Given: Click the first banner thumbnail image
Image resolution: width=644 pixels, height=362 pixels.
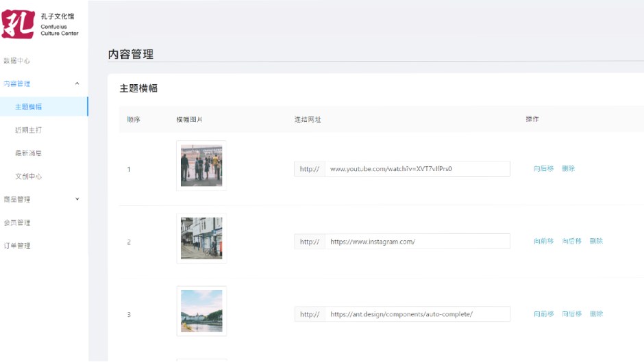Looking at the screenshot, I should [x=201, y=166].
